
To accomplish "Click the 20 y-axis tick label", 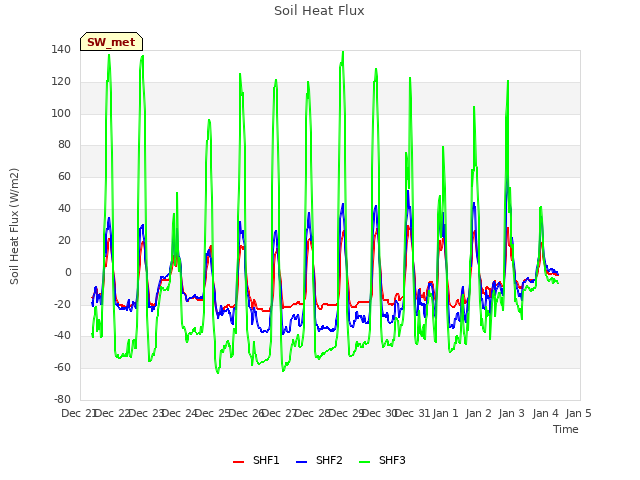I will tap(64, 240).
